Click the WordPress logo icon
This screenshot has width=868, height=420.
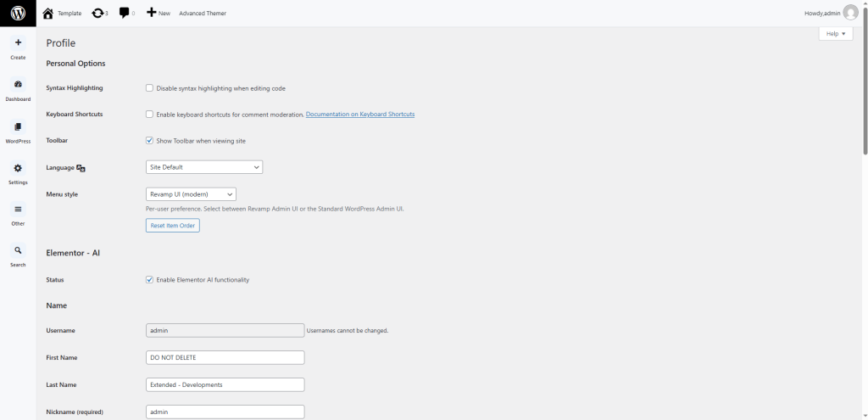click(x=18, y=13)
